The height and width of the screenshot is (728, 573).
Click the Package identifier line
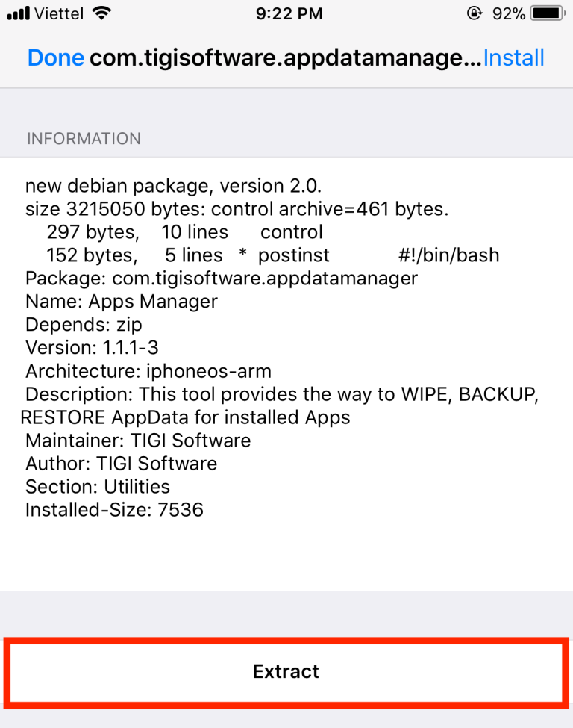(222, 279)
